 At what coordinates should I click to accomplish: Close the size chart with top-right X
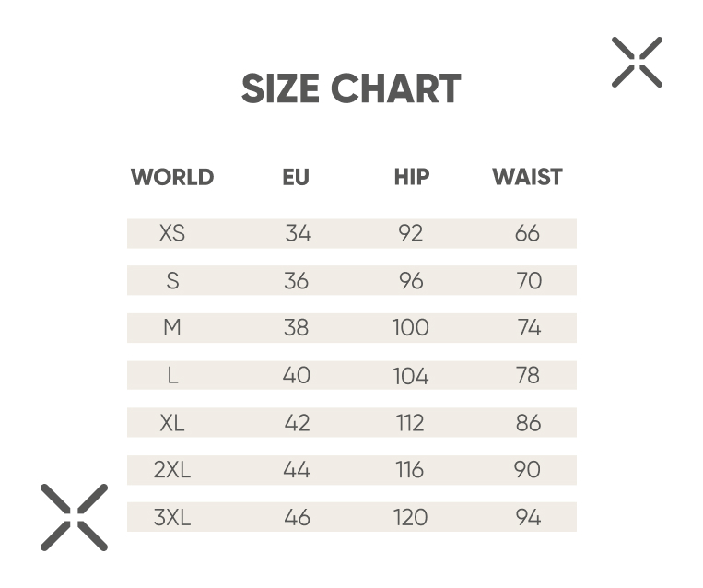[637, 63]
